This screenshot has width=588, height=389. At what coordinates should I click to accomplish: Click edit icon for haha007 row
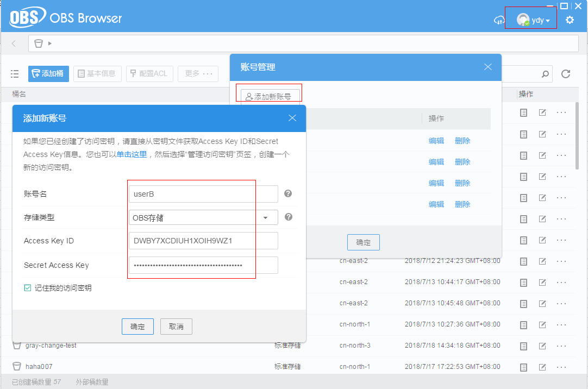542,367
